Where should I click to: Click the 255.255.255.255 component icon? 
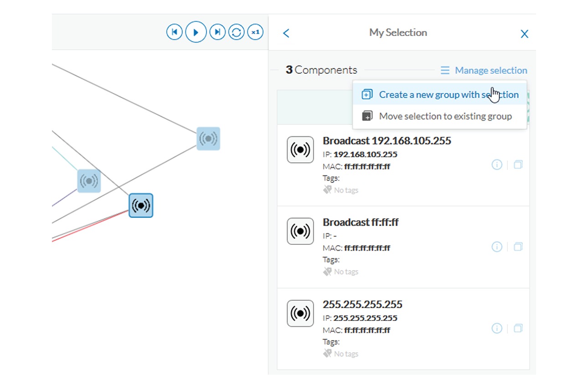300,313
